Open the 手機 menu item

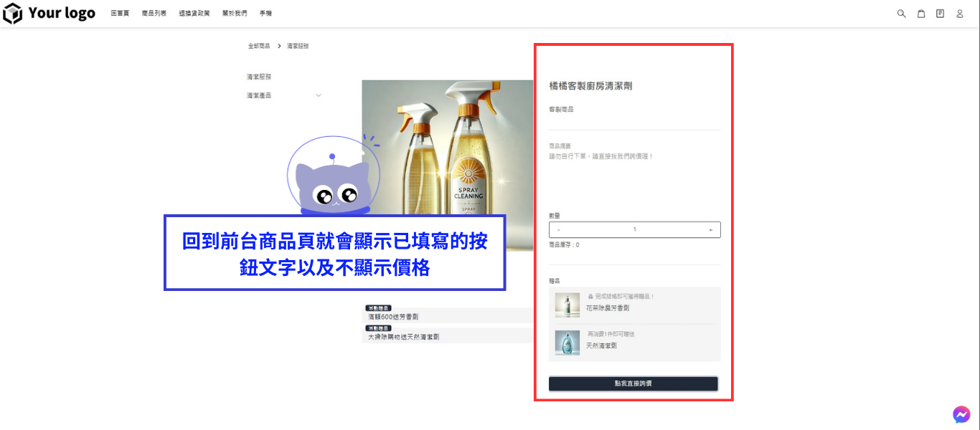click(265, 14)
